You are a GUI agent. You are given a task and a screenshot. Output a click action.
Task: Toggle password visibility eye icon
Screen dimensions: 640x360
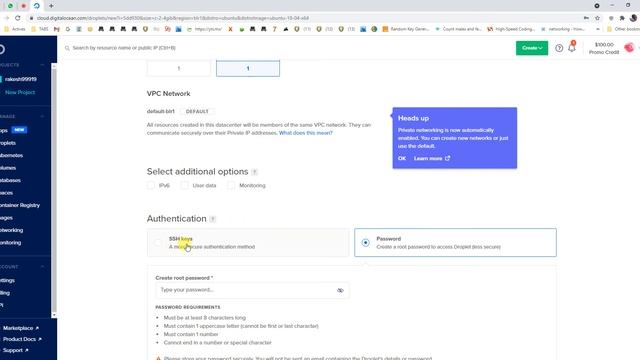pos(340,290)
